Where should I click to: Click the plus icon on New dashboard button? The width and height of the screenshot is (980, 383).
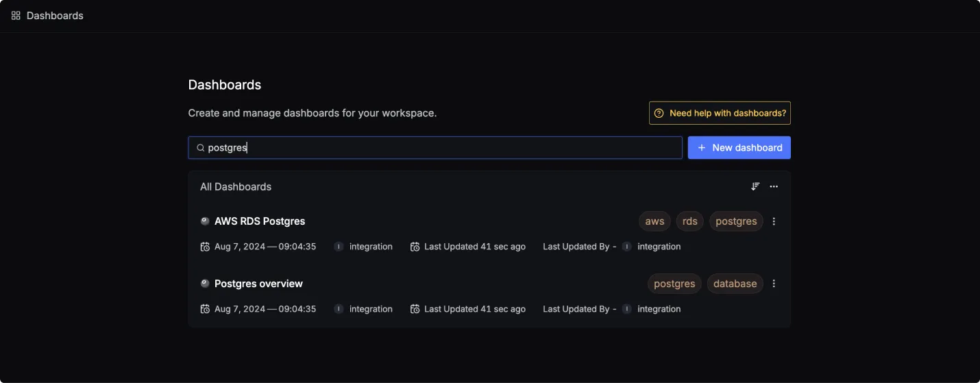click(x=702, y=147)
